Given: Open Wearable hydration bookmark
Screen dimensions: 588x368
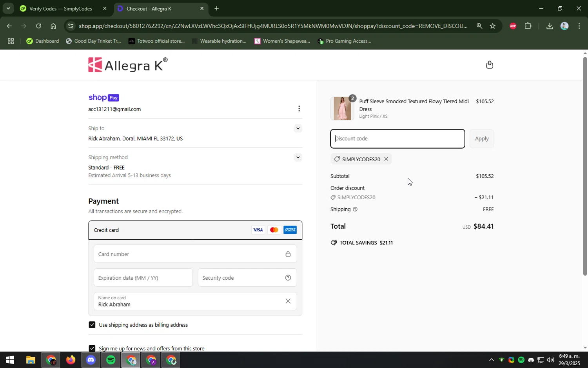Looking at the screenshot, I should 219,41.
